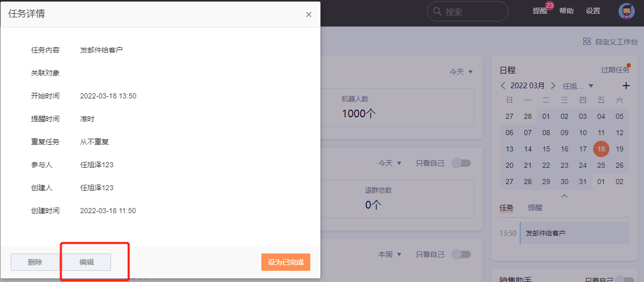
Task: Select date 09 in calendar
Action: (565, 133)
